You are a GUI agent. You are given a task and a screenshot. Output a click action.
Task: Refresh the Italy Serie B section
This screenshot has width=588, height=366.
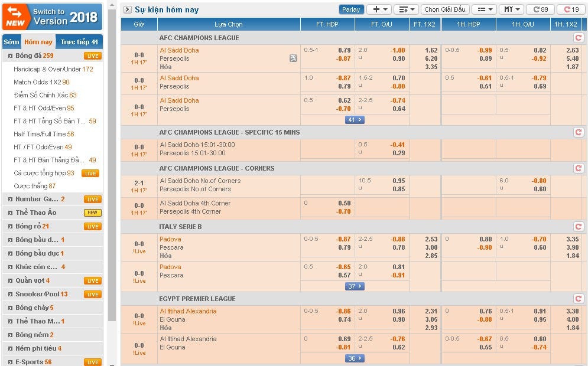[579, 226]
